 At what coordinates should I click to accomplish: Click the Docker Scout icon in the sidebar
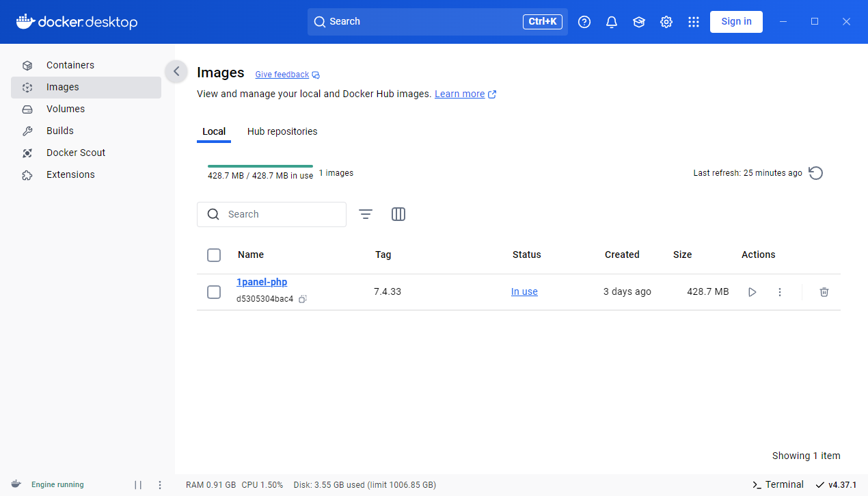point(27,153)
